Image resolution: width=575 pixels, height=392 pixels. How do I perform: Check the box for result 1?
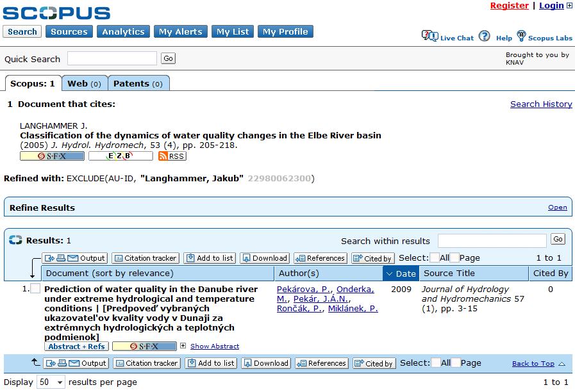coord(35,289)
